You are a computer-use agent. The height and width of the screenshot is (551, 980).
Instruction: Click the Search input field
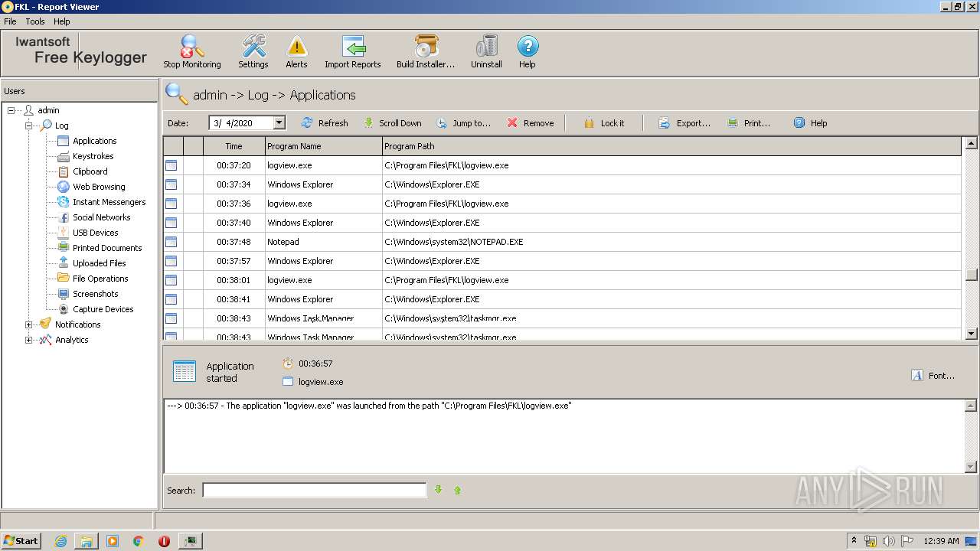pyautogui.click(x=315, y=491)
